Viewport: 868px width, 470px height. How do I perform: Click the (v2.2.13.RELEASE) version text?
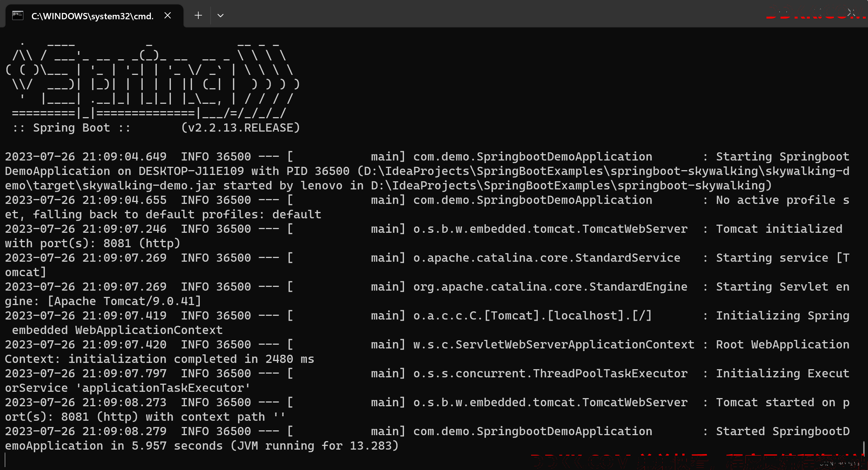click(x=241, y=128)
